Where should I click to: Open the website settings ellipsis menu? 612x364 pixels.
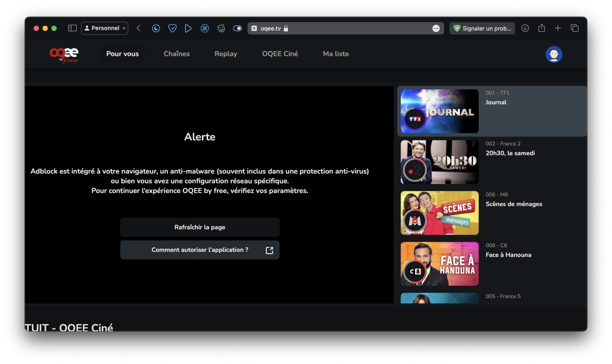click(436, 28)
